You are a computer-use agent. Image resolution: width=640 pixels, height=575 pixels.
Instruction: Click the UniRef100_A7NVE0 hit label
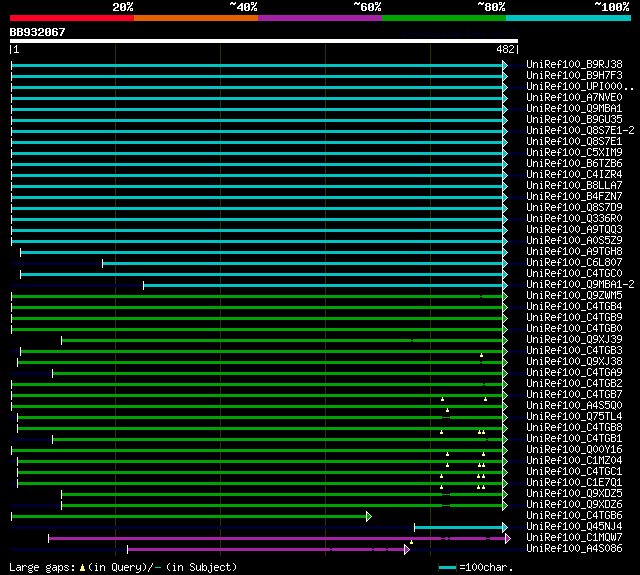tap(574, 98)
